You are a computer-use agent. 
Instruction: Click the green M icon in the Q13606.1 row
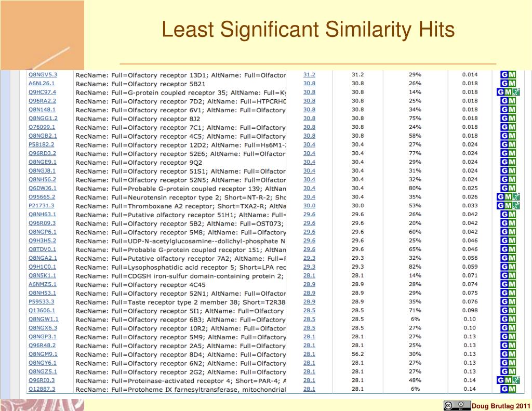pos(512,311)
